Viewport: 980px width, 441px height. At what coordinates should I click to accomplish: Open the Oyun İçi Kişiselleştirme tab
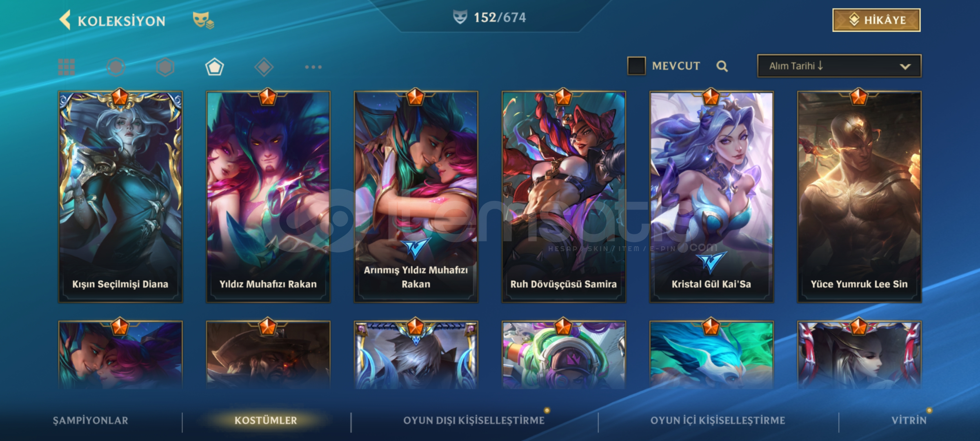[718, 420]
